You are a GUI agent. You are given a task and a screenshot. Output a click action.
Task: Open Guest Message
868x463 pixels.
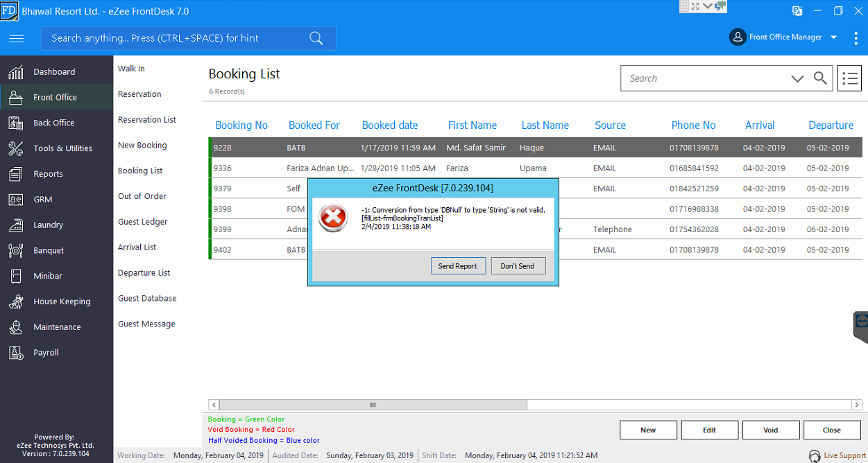click(x=146, y=324)
